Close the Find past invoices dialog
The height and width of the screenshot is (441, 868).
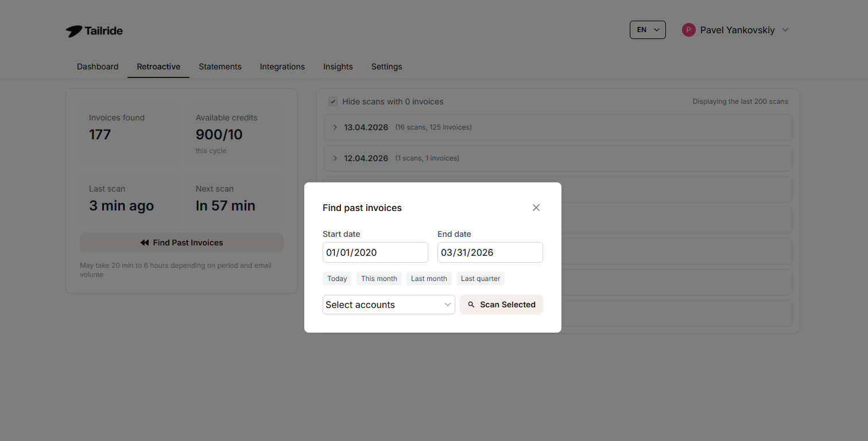(x=536, y=208)
